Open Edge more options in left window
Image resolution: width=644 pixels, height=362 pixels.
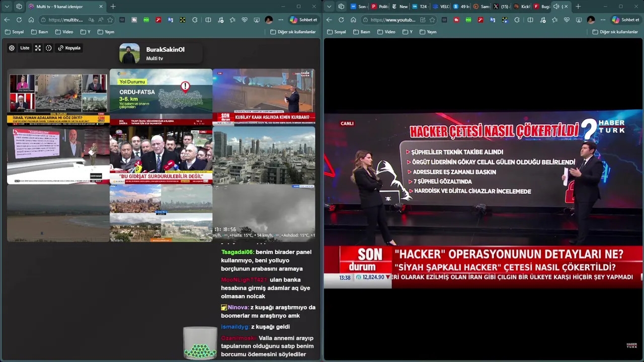(281, 20)
